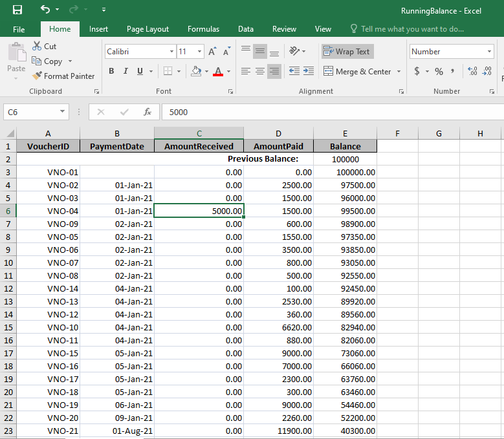Screen dimensions: 504x439
Task: Cut the selected cell content
Action: coord(45,47)
